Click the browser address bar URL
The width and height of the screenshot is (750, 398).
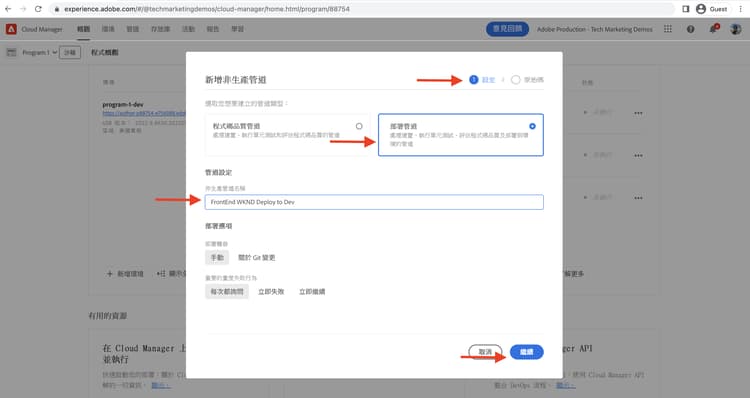[x=207, y=9]
